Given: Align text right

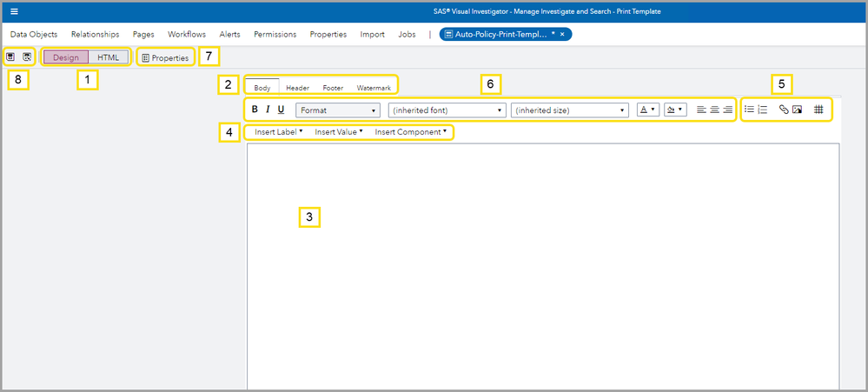Looking at the screenshot, I should (x=728, y=110).
